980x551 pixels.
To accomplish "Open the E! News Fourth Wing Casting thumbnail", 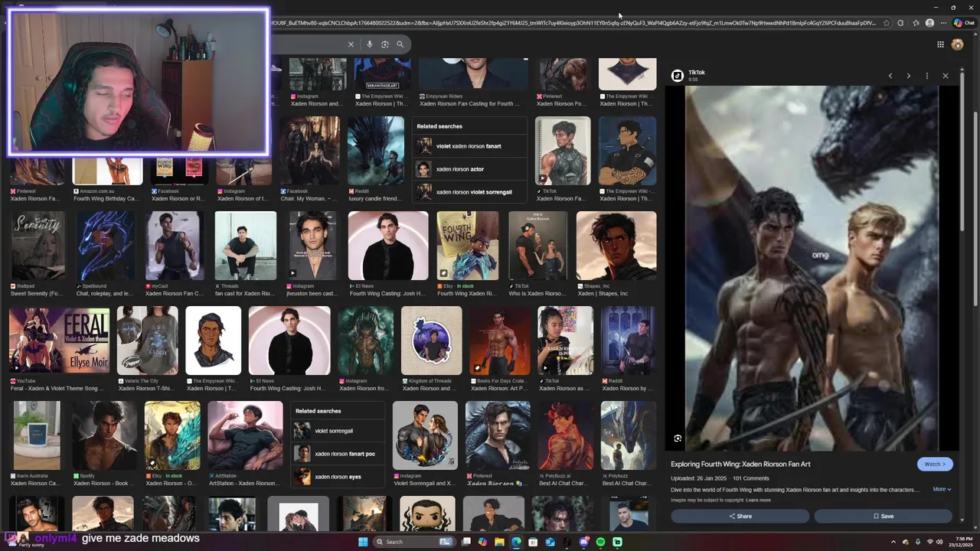I will point(388,246).
